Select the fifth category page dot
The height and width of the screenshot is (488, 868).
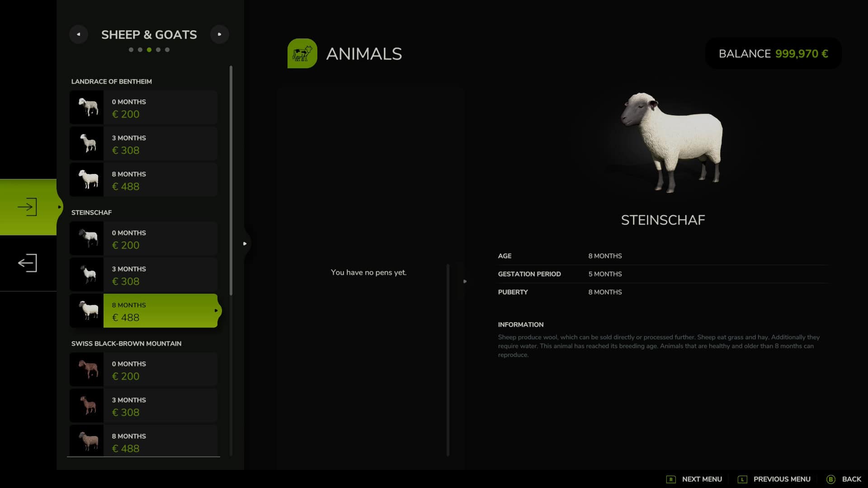tap(167, 50)
